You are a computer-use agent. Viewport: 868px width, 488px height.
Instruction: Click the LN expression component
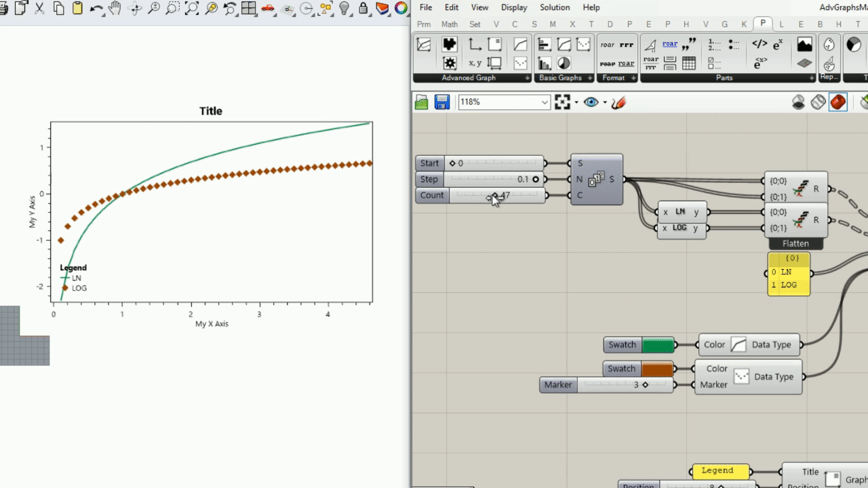[x=680, y=212]
